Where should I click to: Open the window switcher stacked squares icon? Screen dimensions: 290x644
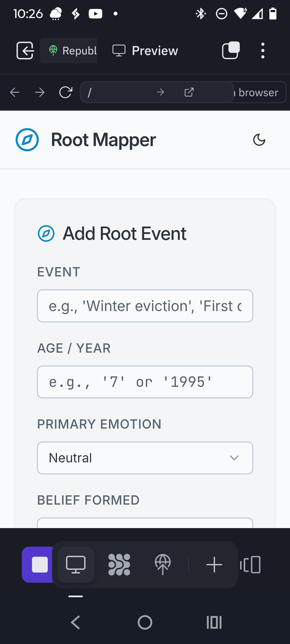[x=231, y=51]
